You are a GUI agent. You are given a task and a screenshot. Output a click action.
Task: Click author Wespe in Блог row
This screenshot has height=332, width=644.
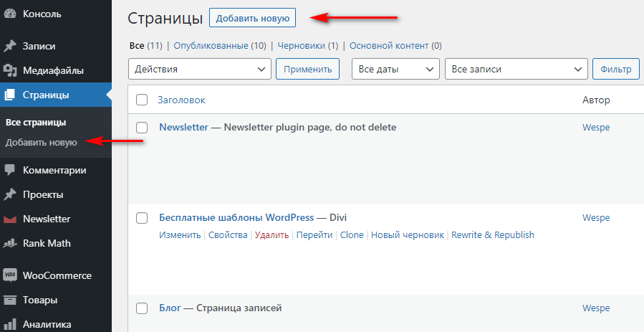coord(596,308)
